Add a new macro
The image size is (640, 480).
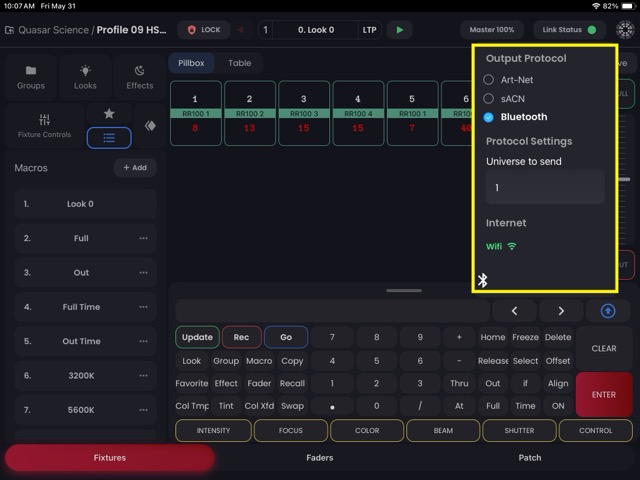(x=135, y=168)
